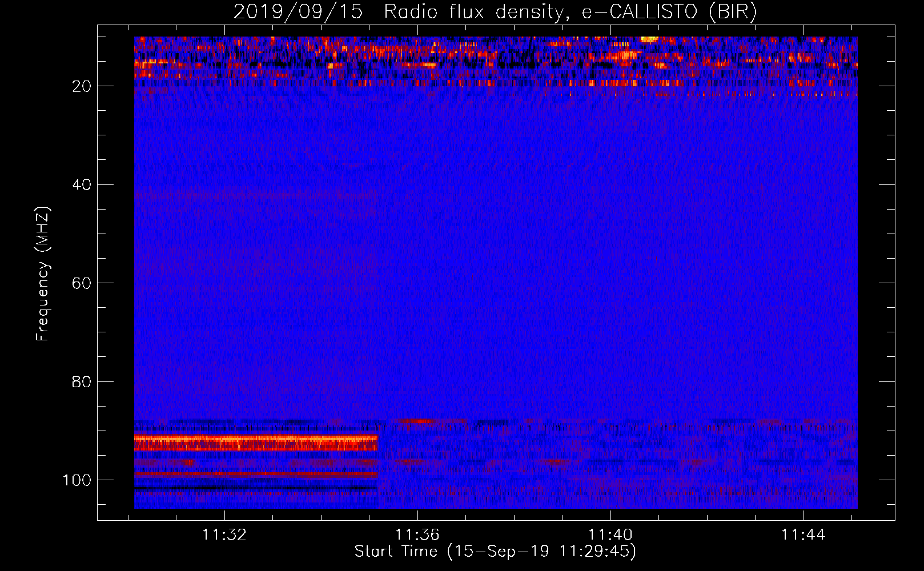
Task: Click the 60 MHz frequency tick label
Action: pyautogui.click(x=82, y=283)
